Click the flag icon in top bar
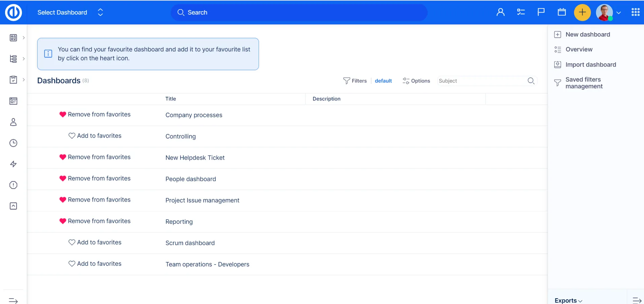This screenshot has height=304, width=644. click(541, 13)
